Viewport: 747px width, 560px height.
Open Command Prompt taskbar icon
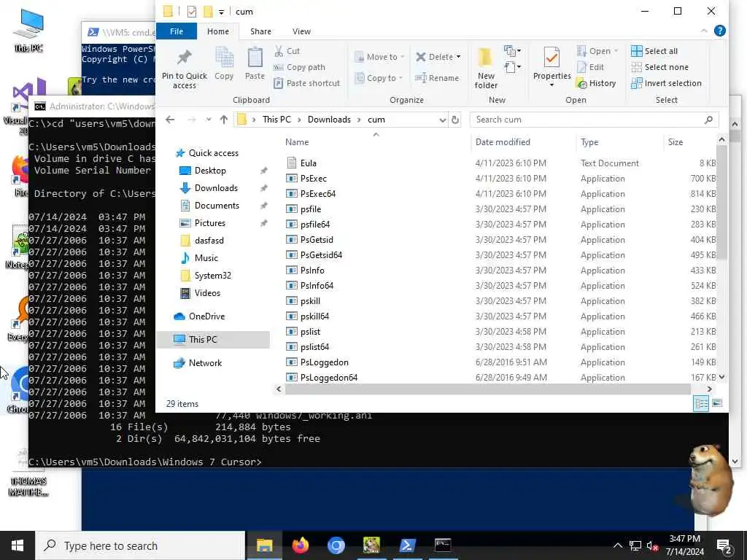[x=443, y=545]
